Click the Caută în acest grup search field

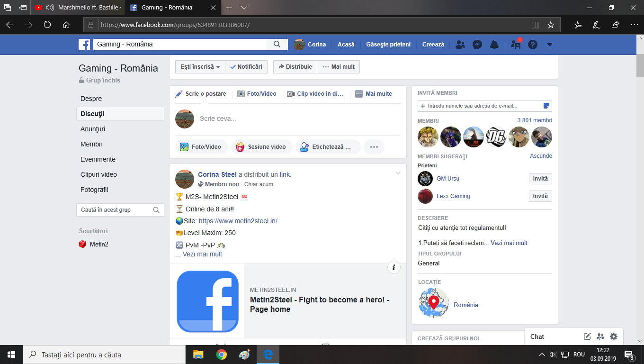tap(120, 210)
